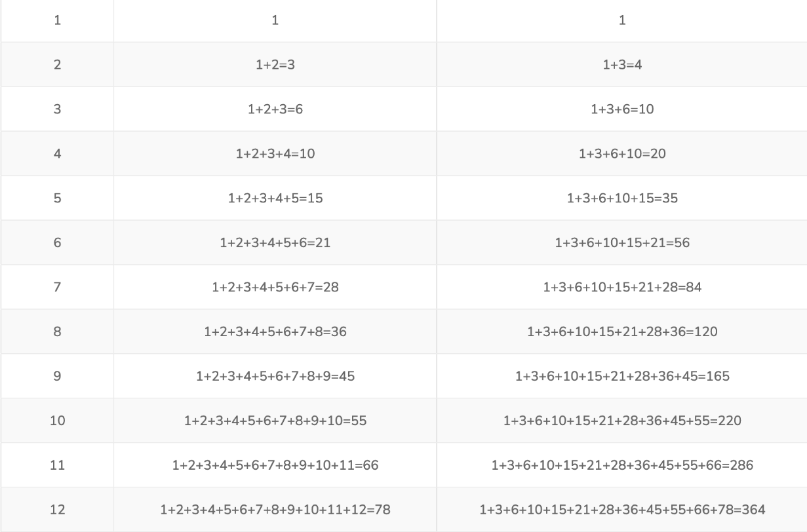Select the cell ending in =364
Image resolution: width=807 pixels, height=532 pixels.
(x=621, y=510)
